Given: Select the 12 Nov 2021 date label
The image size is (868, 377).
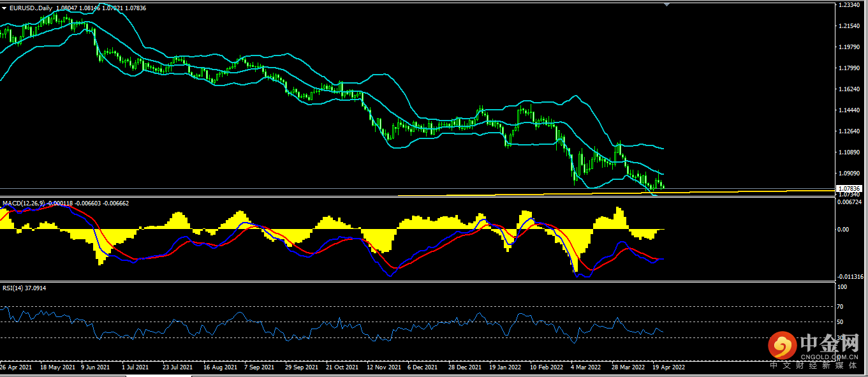Looking at the screenshot, I should pos(383,367).
